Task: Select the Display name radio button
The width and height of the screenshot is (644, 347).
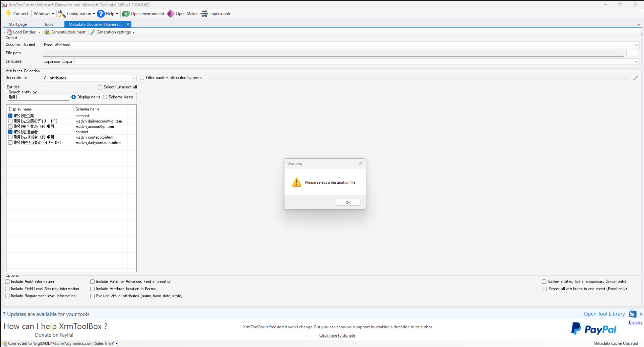Action: tap(73, 97)
